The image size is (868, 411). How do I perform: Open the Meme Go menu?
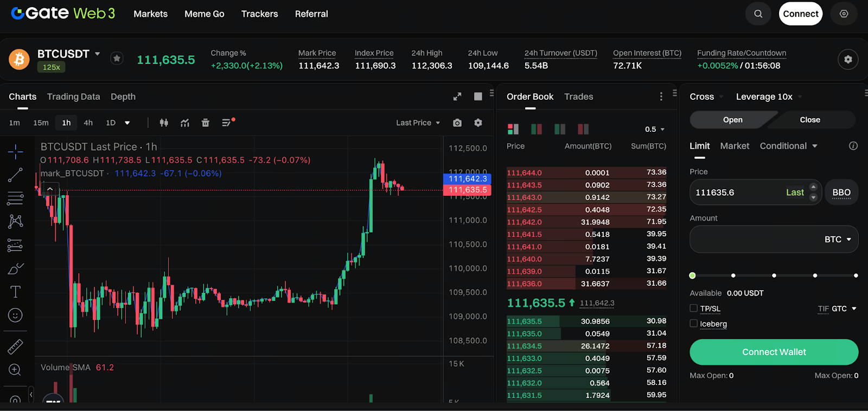click(205, 14)
